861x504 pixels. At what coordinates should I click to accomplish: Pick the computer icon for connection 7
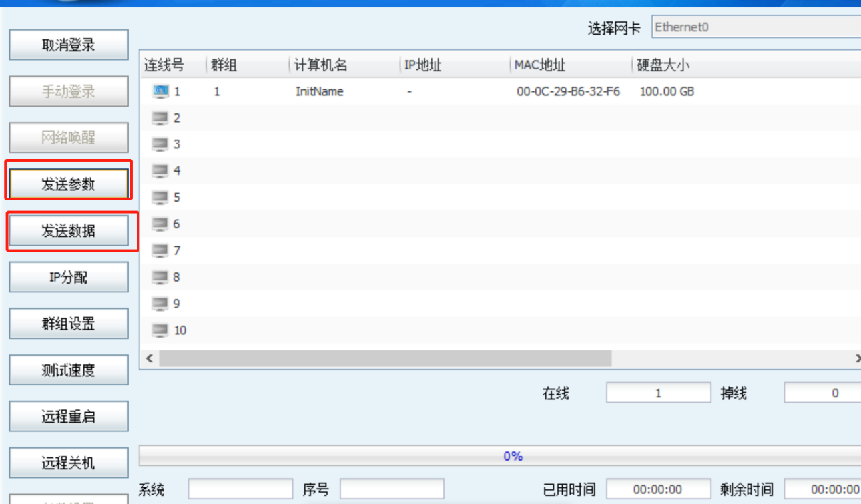point(160,250)
